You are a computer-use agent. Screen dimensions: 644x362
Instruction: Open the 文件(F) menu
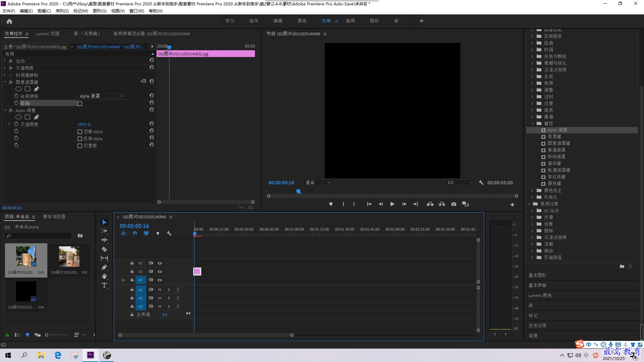pos(9,11)
